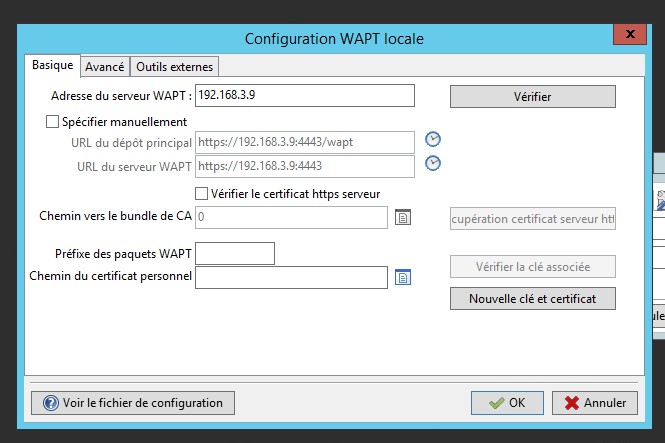Confirm with the OK button

click(507, 403)
